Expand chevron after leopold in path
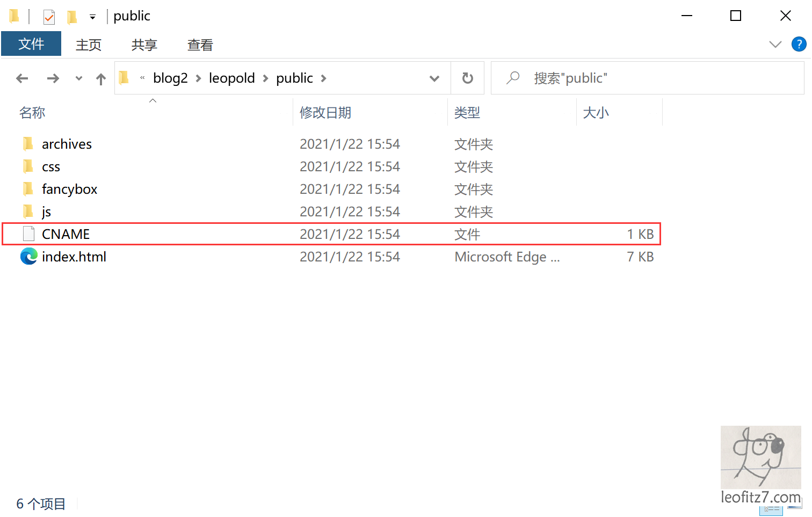The width and height of the screenshot is (812, 517). (x=265, y=78)
